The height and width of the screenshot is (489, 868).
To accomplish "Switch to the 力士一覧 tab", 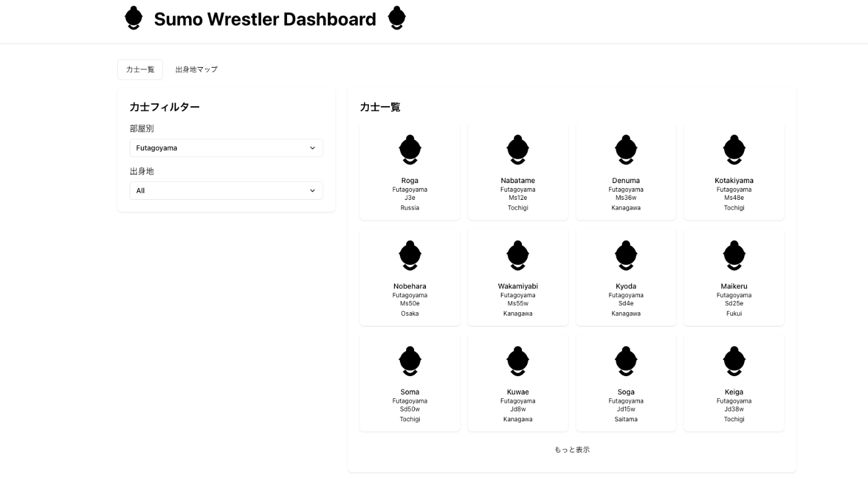I will coord(140,70).
